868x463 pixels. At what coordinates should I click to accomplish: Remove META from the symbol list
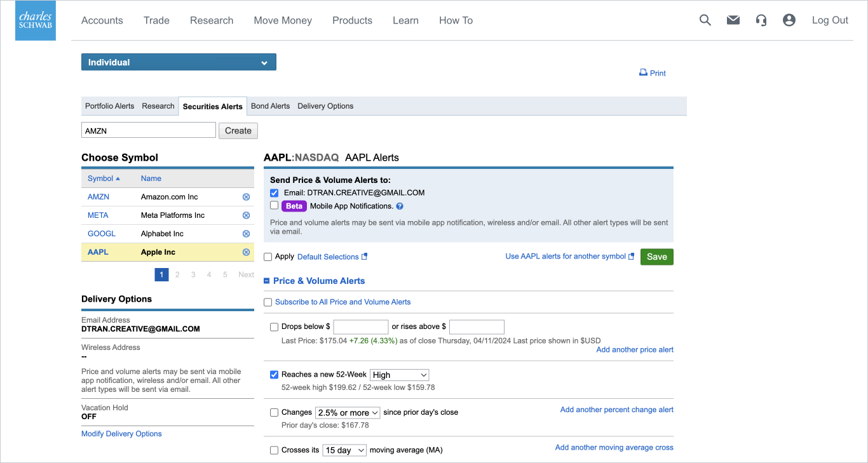click(x=247, y=215)
